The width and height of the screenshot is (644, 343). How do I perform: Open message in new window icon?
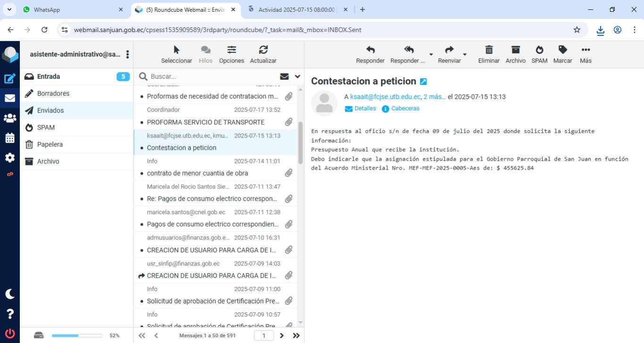tap(423, 82)
